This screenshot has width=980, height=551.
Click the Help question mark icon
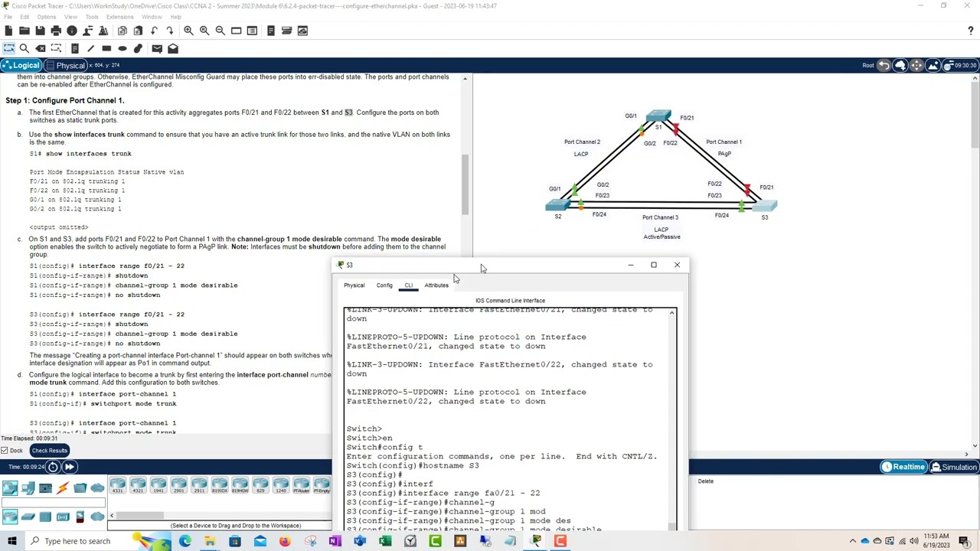[970, 31]
